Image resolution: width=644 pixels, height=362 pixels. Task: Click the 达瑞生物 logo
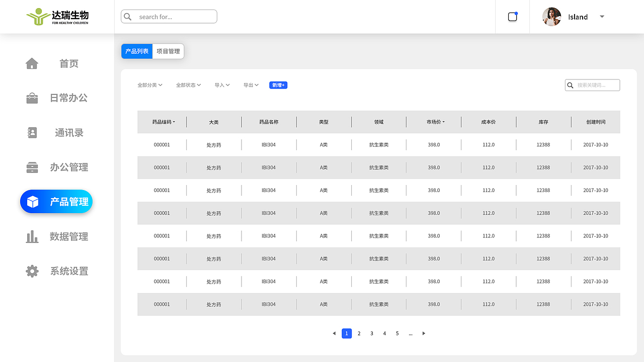[x=57, y=17]
